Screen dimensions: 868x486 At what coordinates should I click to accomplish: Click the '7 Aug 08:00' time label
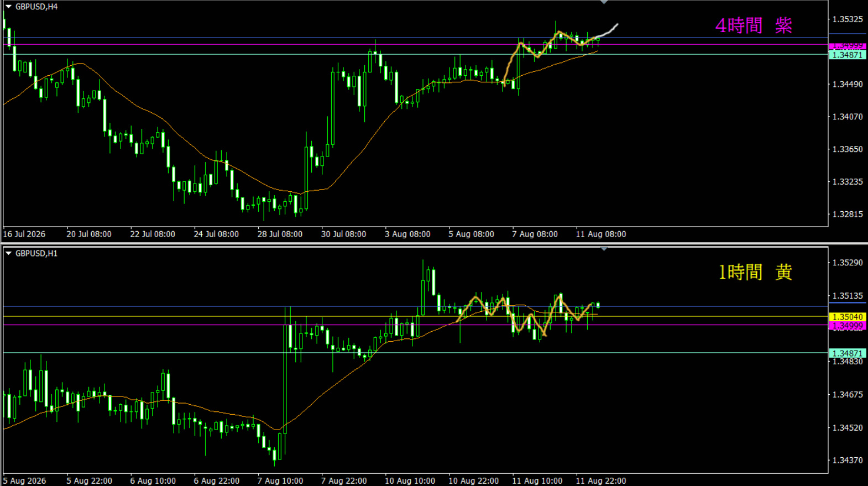tap(535, 234)
